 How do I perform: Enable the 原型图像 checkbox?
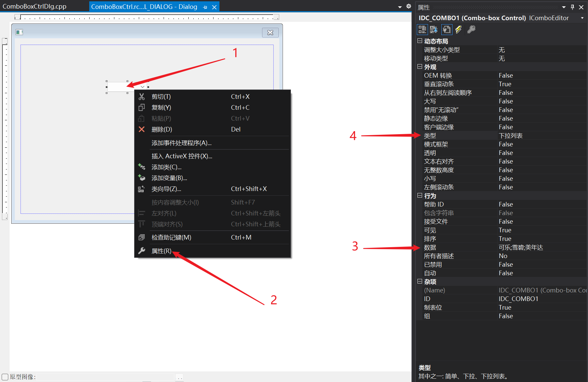point(5,377)
